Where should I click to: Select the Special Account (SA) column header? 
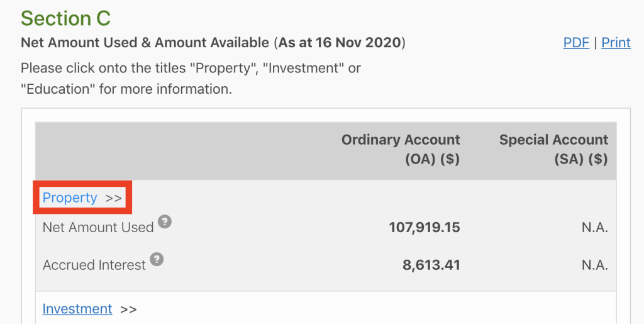(553, 150)
